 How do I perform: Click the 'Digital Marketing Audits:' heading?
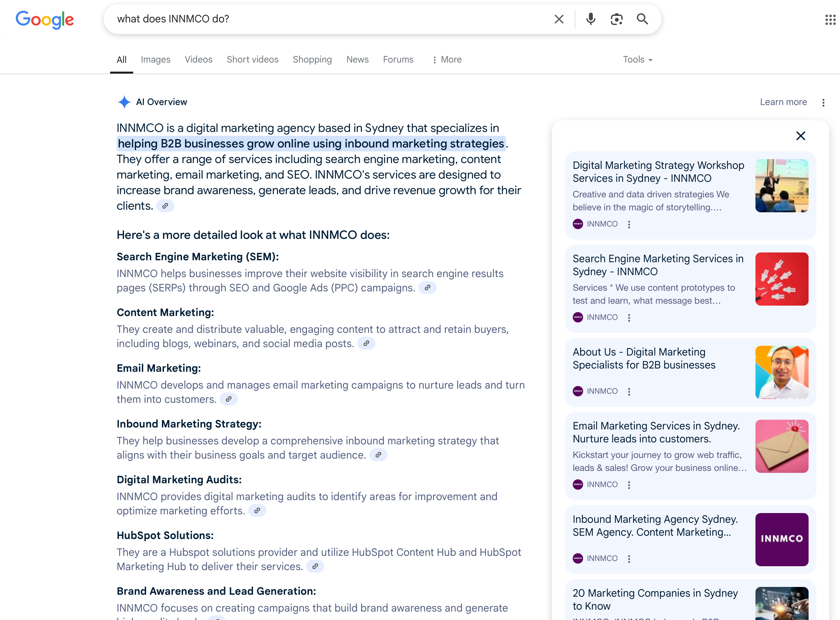click(179, 480)
